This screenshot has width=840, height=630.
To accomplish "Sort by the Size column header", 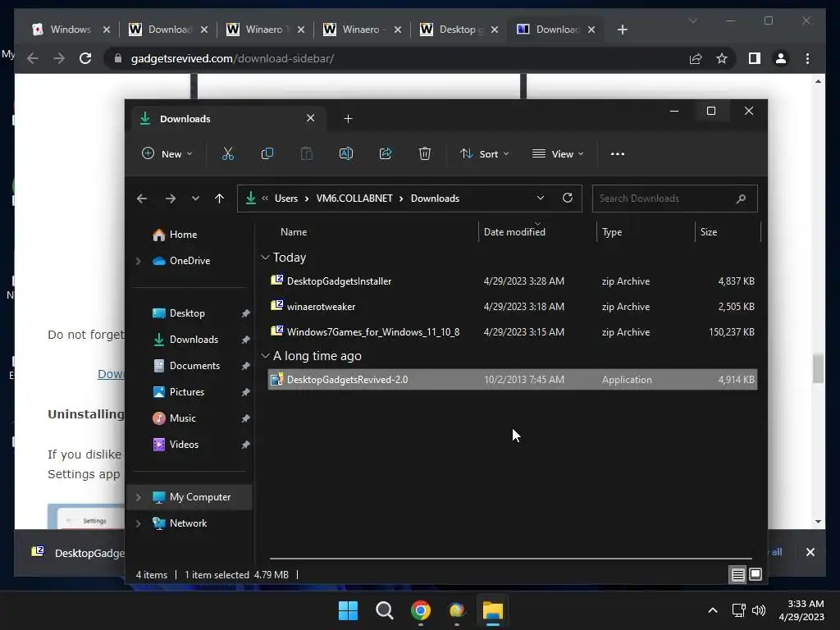I will 709,232.
